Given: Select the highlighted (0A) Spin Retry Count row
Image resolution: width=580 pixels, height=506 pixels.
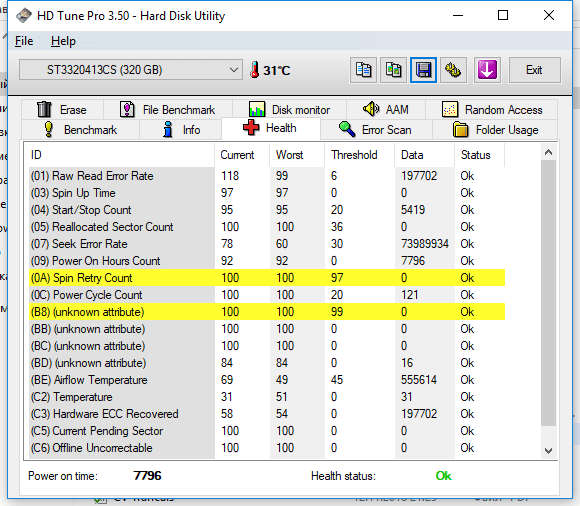Looking at the screenshot, I should (x=267, y=278).
